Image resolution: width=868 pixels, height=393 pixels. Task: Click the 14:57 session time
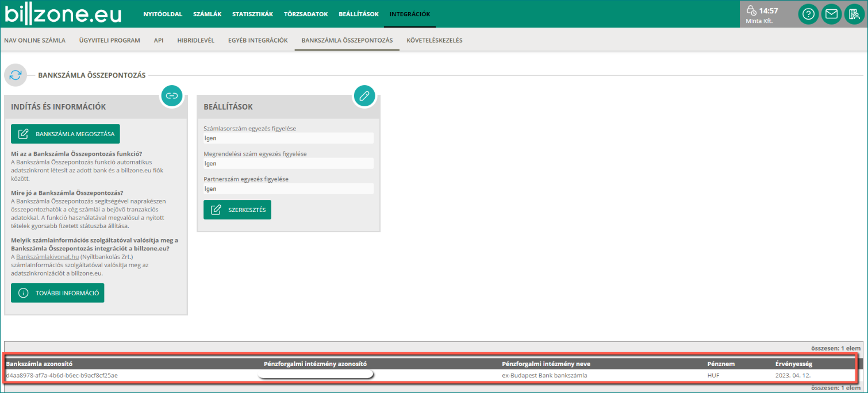coord(769,10)
